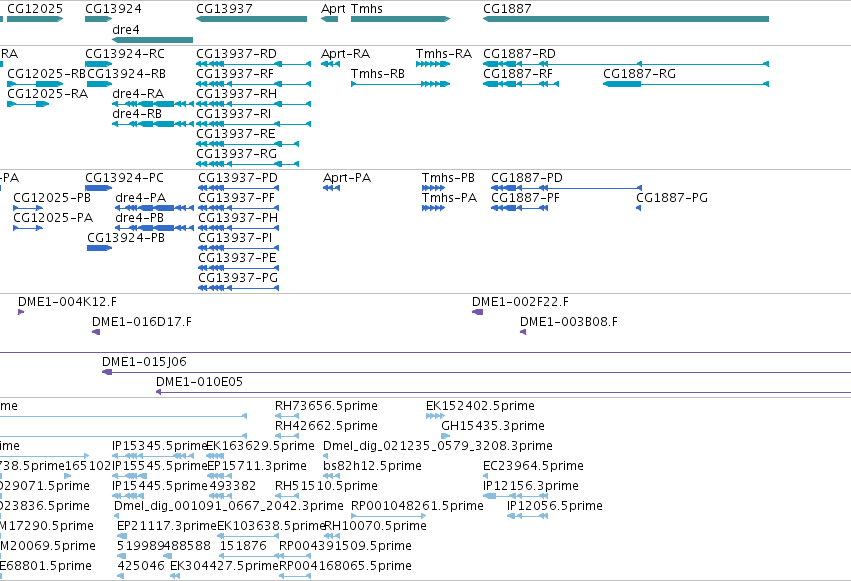The height and width of the screenshot is (581, 851).
Task: Select the DME1-003B08.F feature label
Action: tap(569, 322)
